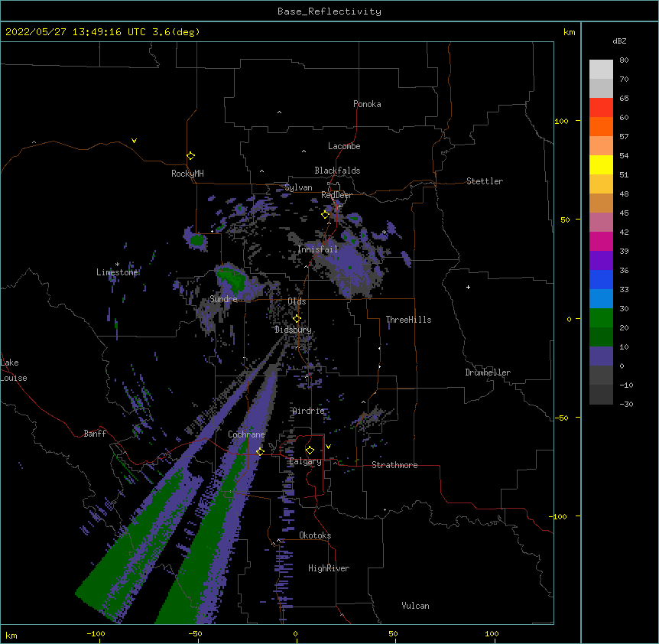Select the yellow diamond marker between Olds and Didsbury

click(x=297, y=318)
